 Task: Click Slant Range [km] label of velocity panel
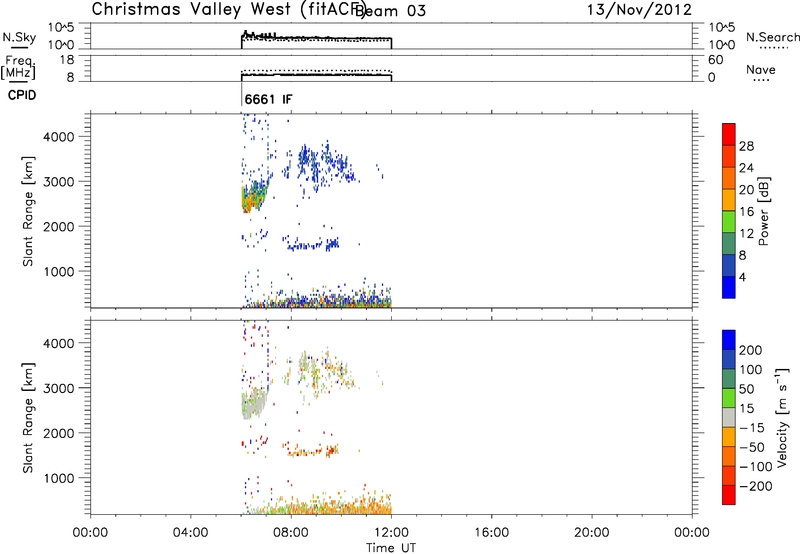pyautogui.click(x=28, y=418)
